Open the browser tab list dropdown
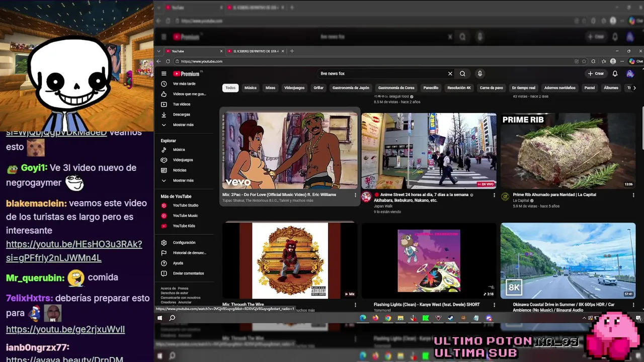644x362 pixels. (x=159, y=51)
